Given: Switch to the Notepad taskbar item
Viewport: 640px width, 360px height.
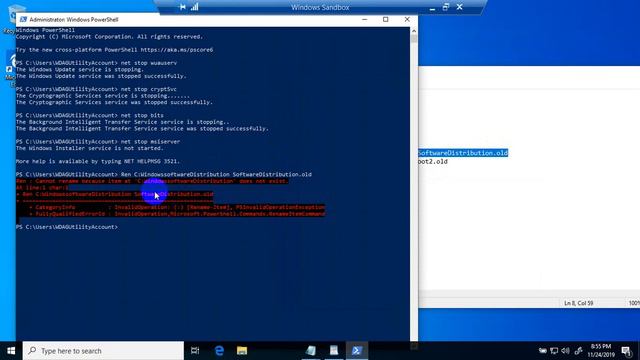Looking at the screenshot, I should click(x=311, y=351).
